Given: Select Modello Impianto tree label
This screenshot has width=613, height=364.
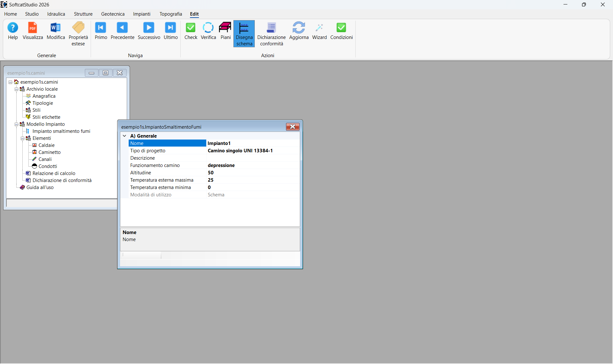Looking at the screenshot, I should [x=45, y=124].
